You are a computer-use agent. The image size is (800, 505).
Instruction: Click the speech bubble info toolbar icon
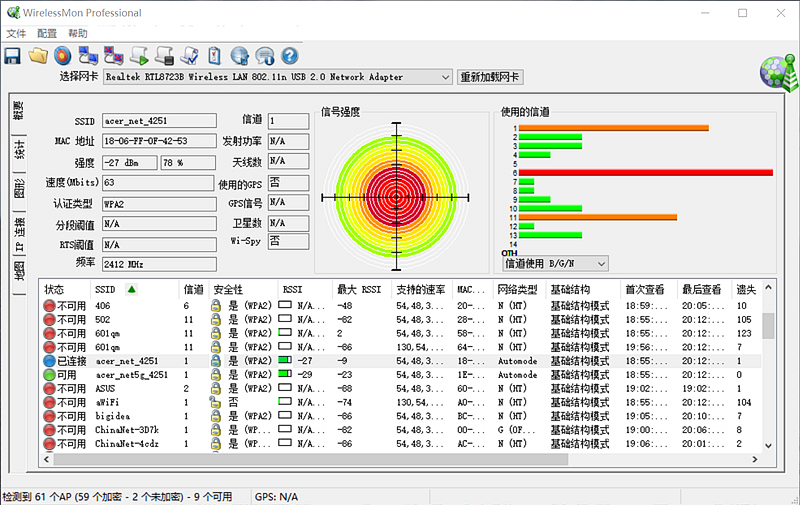265,55
